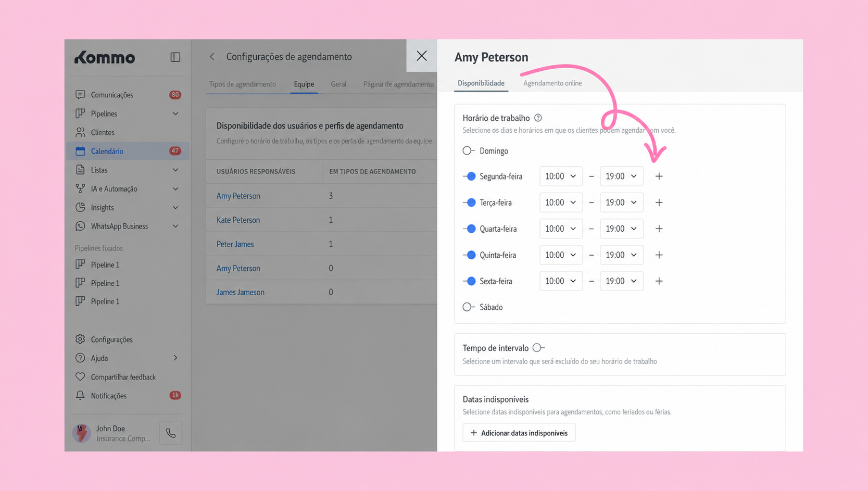Open Notificações bell icon
The width and height of the screenshot is (868, 491).
coord(80,396)
